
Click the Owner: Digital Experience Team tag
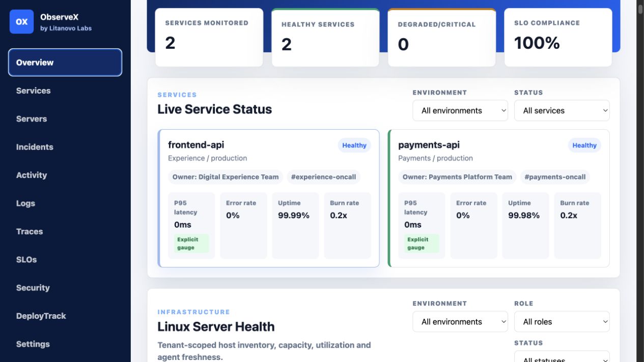click(226, 177)
